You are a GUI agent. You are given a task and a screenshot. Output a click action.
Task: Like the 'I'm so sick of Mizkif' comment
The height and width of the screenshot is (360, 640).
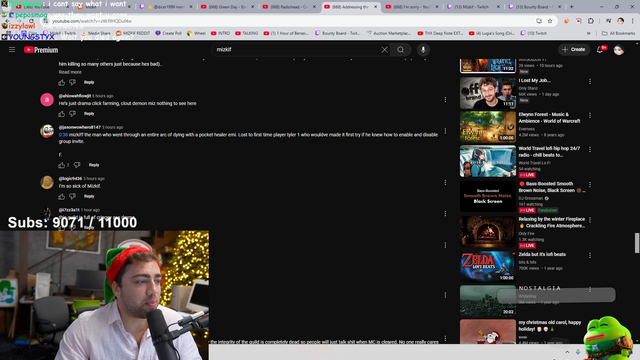62,196
